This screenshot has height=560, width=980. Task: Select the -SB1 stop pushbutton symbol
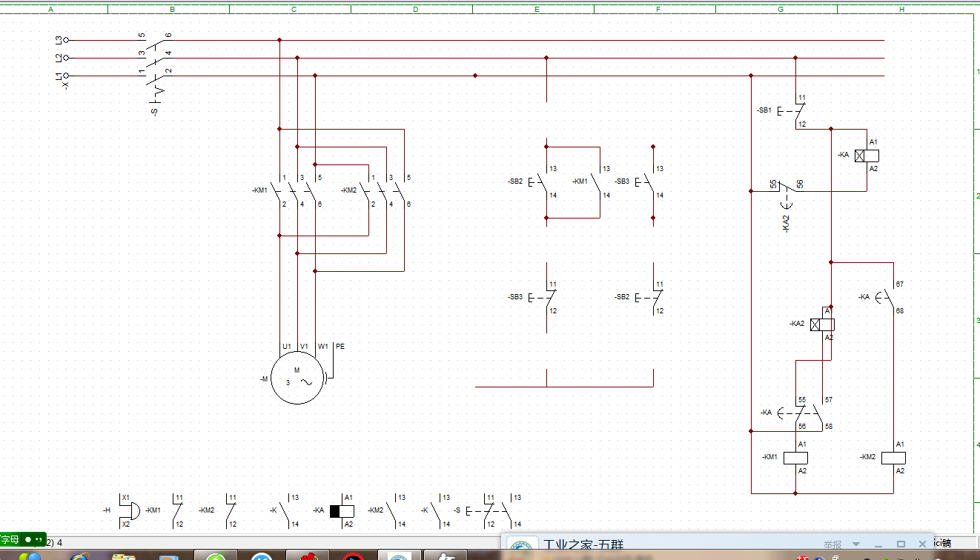(x=793, y=111)
